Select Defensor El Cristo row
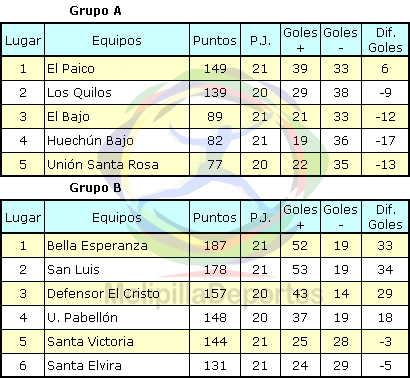Viewport: 410px width, 378px height. pos(205,293)
